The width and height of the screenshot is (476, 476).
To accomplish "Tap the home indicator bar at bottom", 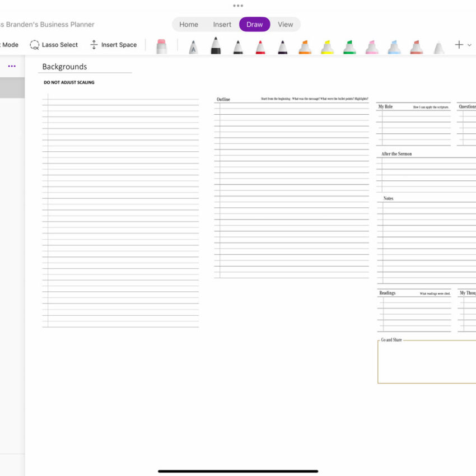I will 238,471.
